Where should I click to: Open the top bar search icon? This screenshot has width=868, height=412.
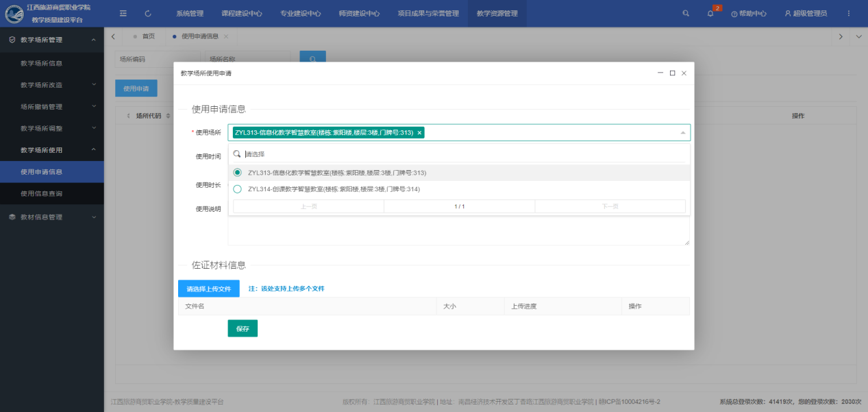(686, 13)
